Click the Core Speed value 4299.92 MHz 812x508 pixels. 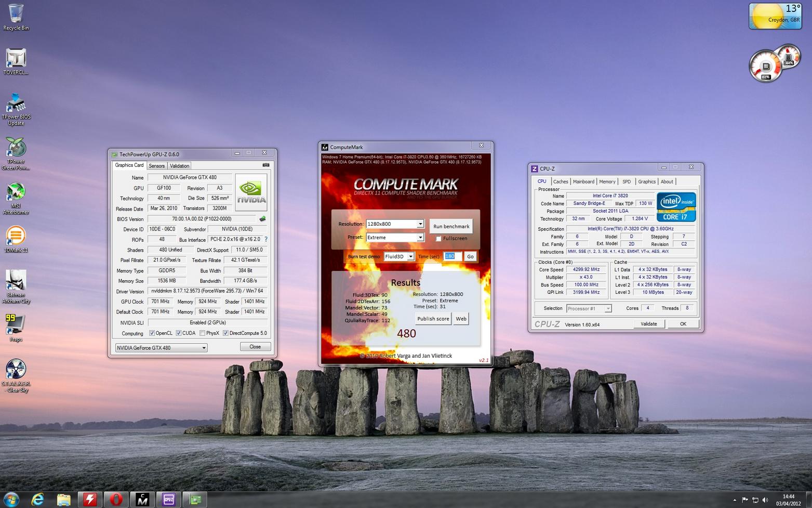click(x=586, y=269)
